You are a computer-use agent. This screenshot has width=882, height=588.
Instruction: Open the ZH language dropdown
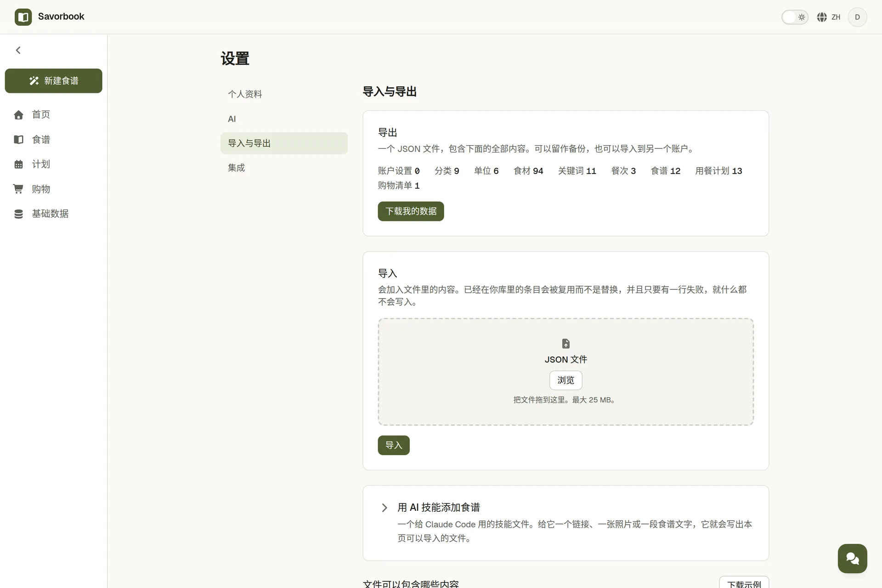tap(829, 17)
